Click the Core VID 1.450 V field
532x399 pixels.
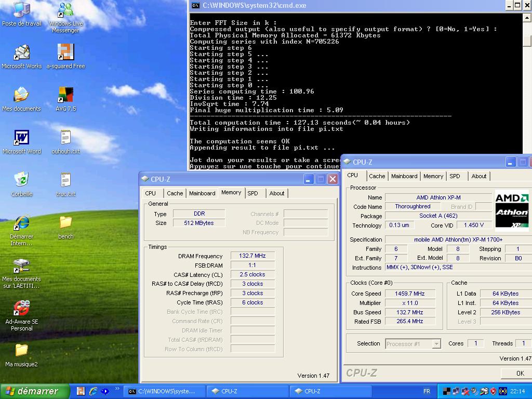point(474,225)
